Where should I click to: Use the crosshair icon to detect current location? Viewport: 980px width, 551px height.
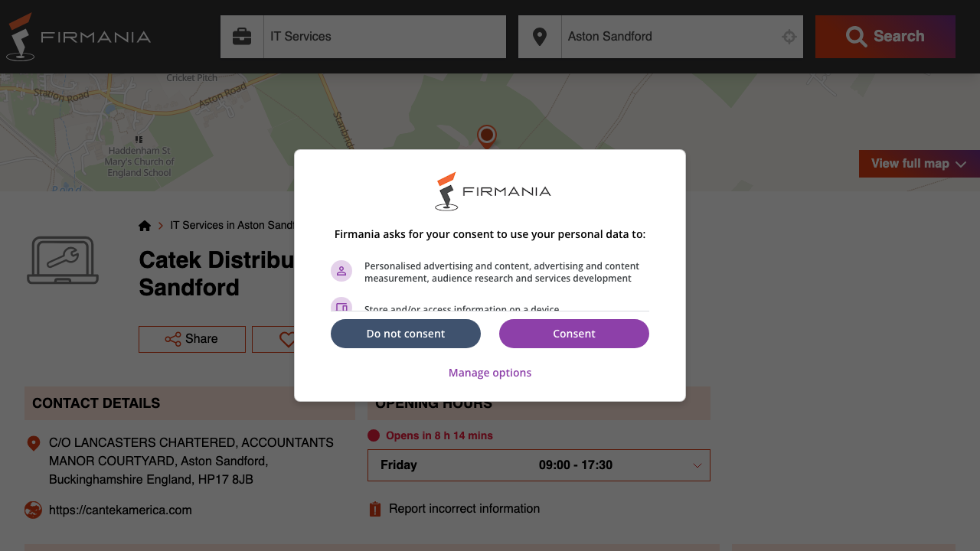789,36
